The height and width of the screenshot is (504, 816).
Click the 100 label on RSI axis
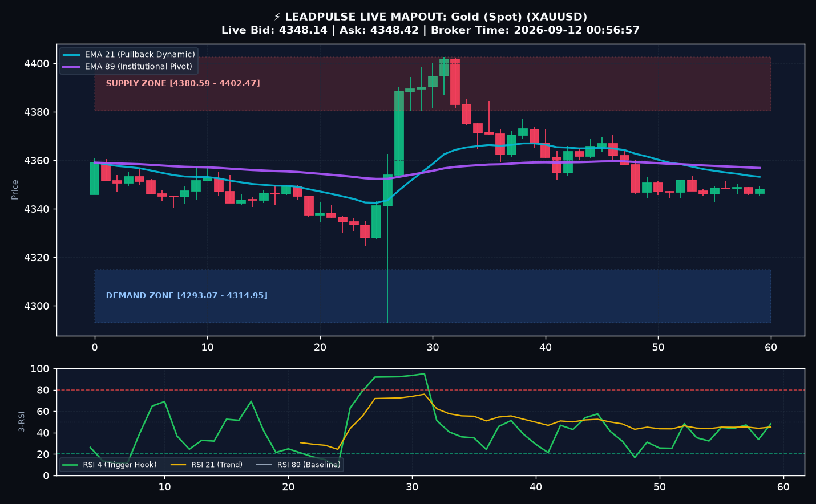click(40, 369)
